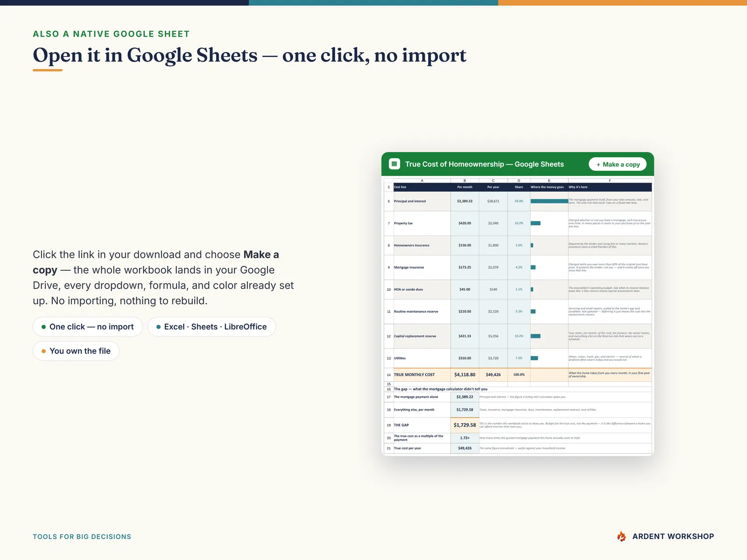Click the Property tax data bar
Image resolution: width=747 pixels, height=560 pixels.
pyautogui.click(x=536, y=223)
